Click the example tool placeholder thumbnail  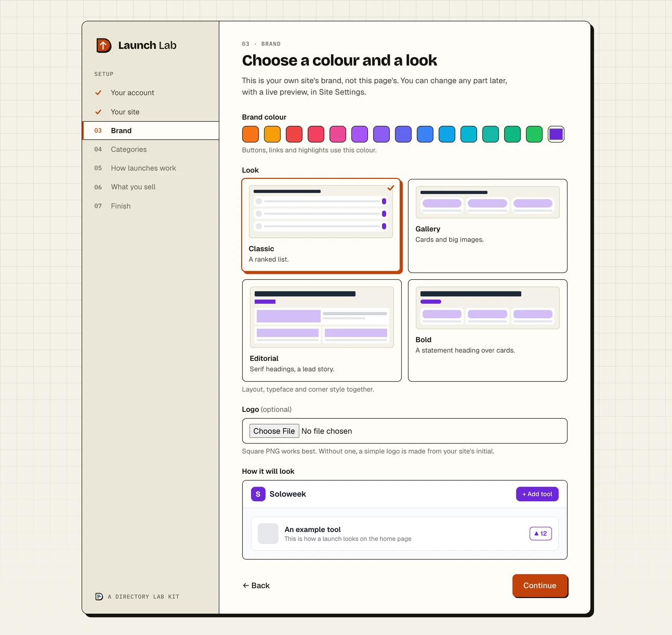[x=268, y=534]
